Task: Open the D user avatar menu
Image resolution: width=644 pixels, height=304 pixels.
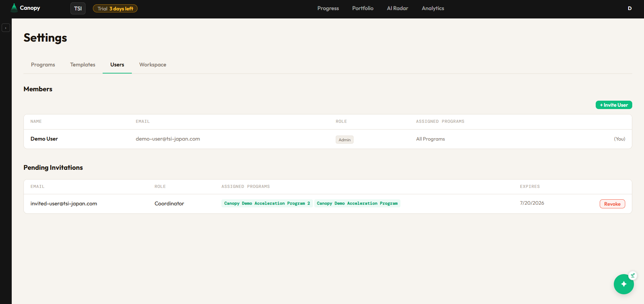Action: 630,8
